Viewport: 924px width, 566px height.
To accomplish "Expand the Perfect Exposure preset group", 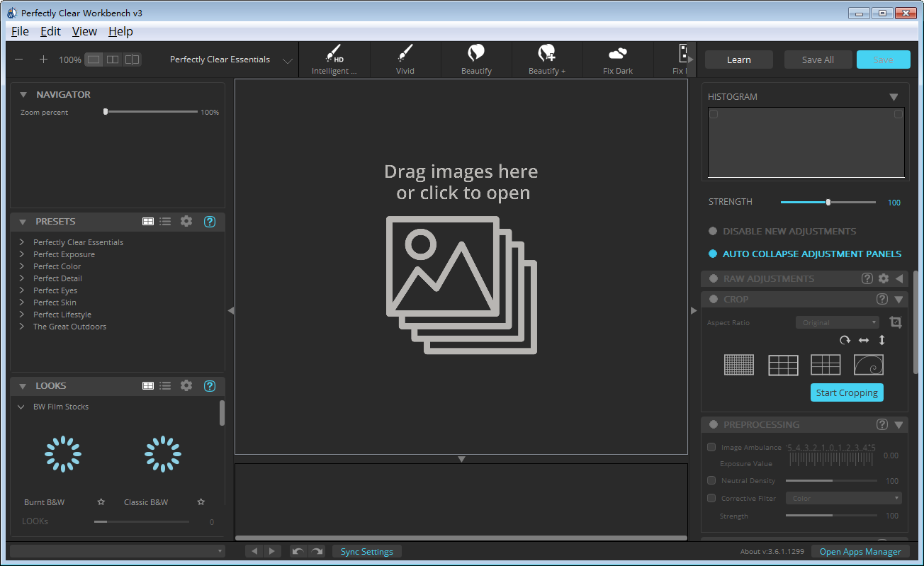I will 22,254.
